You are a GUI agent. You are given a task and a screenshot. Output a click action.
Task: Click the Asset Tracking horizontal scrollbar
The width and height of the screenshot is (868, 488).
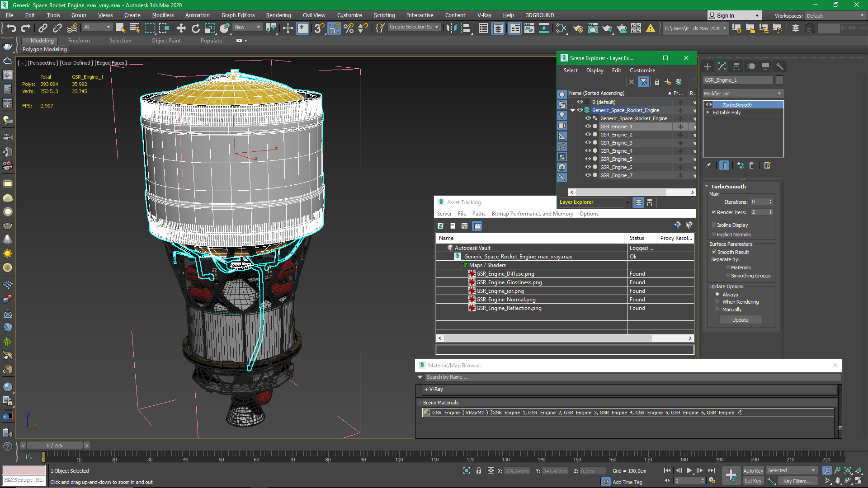(x=547, y=338)
